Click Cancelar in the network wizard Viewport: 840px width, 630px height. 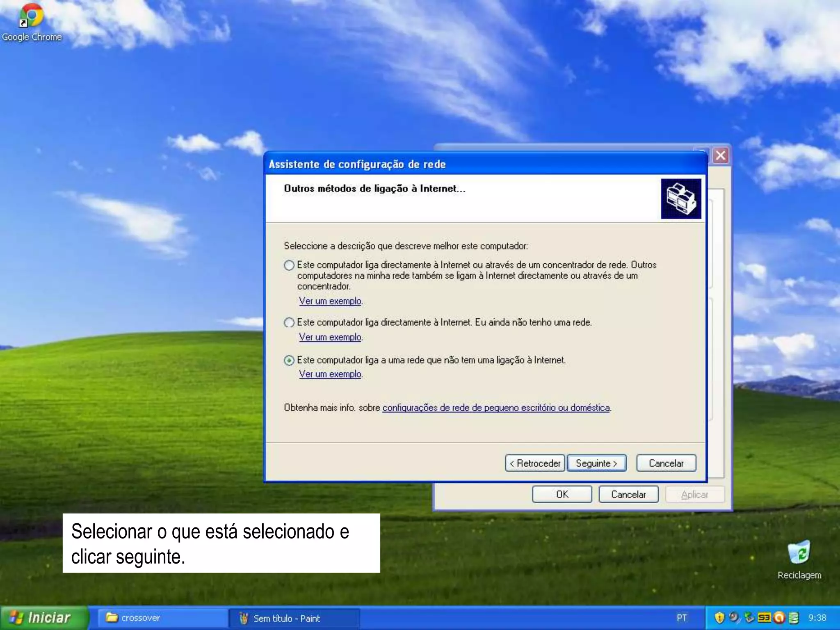click(x=666, y=463)
